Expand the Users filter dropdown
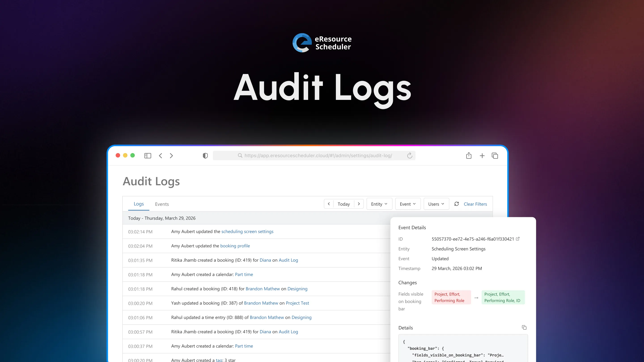Screen dimensions: 644x362 436,204
